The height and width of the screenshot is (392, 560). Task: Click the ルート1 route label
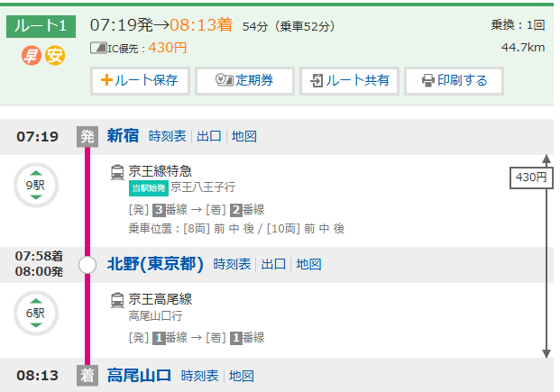point(42,24)
